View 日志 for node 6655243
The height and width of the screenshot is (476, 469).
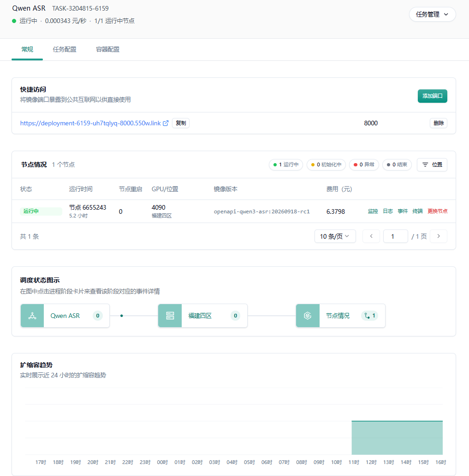tap(387, 212)
